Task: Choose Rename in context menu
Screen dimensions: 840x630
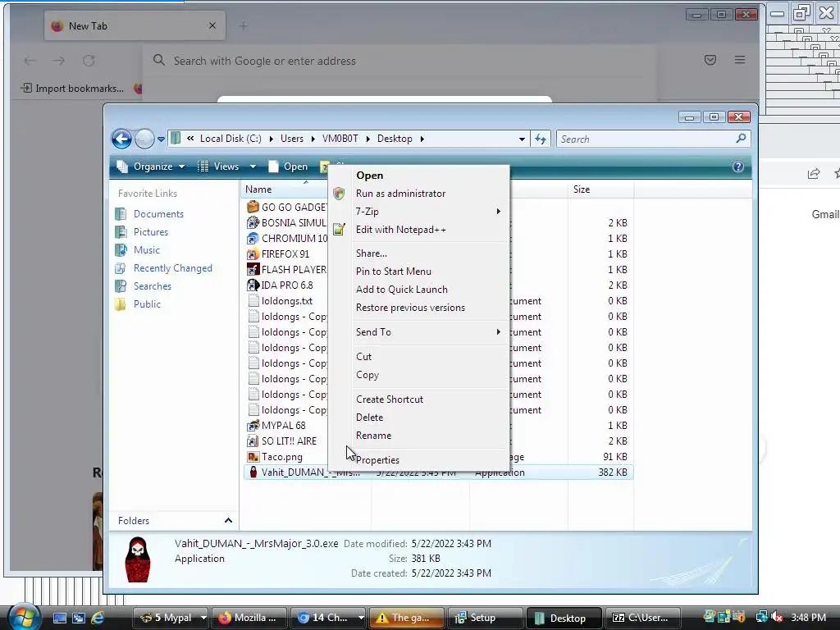Action: point(373,436)
